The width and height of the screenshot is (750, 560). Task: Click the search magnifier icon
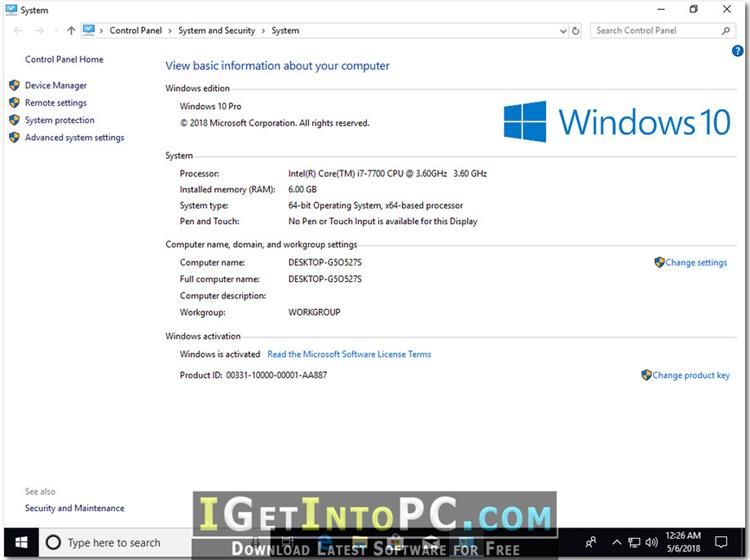726,31
